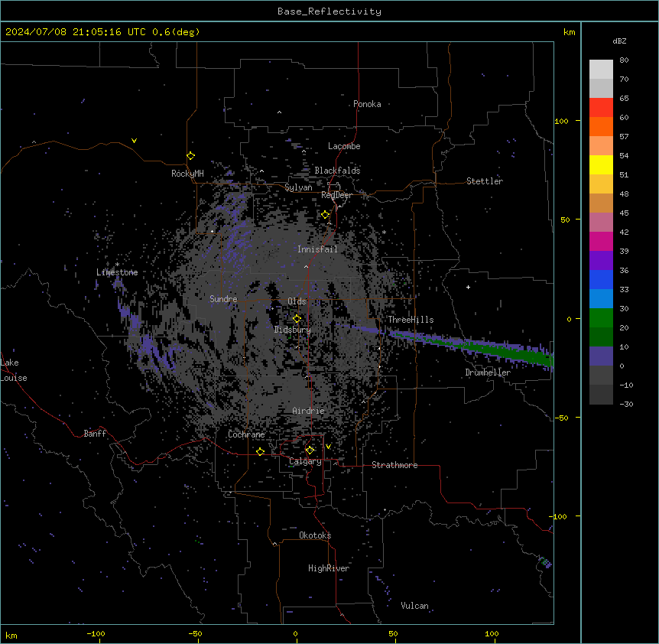Click the Cochrane town label
This screenshot has width=659, height=644.
tap(246, 434)
